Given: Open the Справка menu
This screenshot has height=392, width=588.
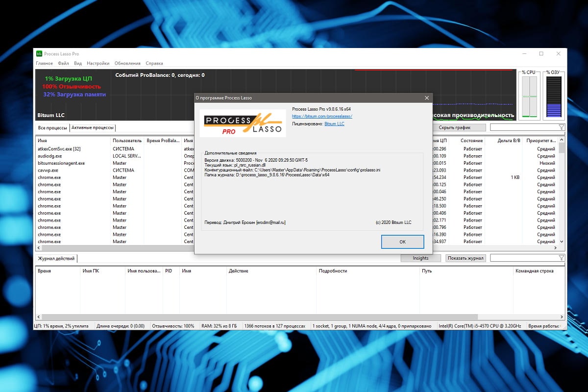Looking at the screenshot, I should coord(154,63).
